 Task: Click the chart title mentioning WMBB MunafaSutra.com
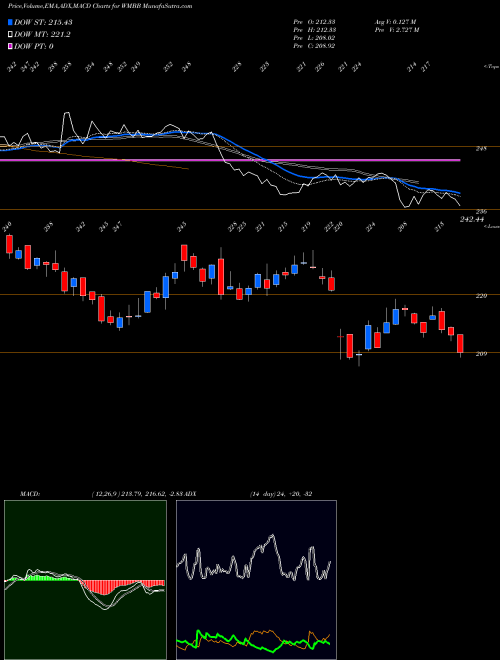coord(100,6)
